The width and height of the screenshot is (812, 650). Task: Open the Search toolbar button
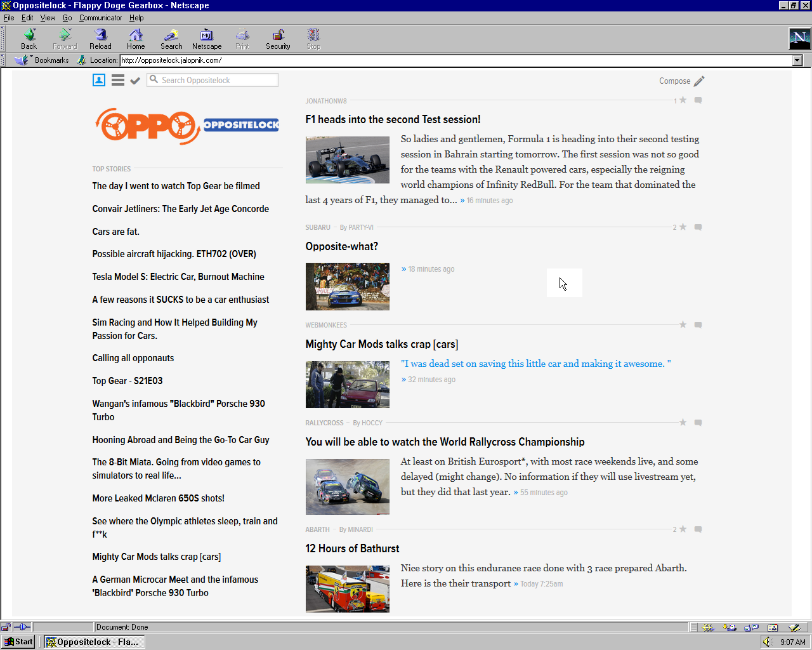click(171, 39)
